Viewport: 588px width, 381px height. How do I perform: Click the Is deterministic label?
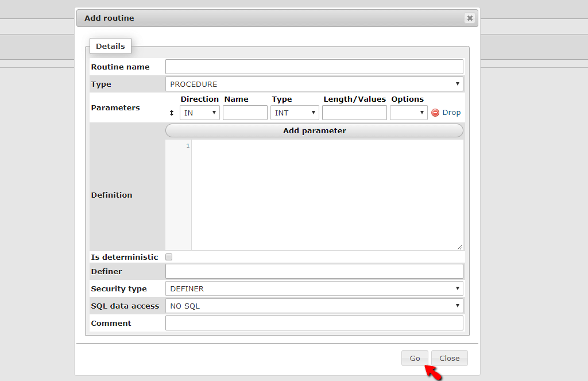(x=125, y=257)
